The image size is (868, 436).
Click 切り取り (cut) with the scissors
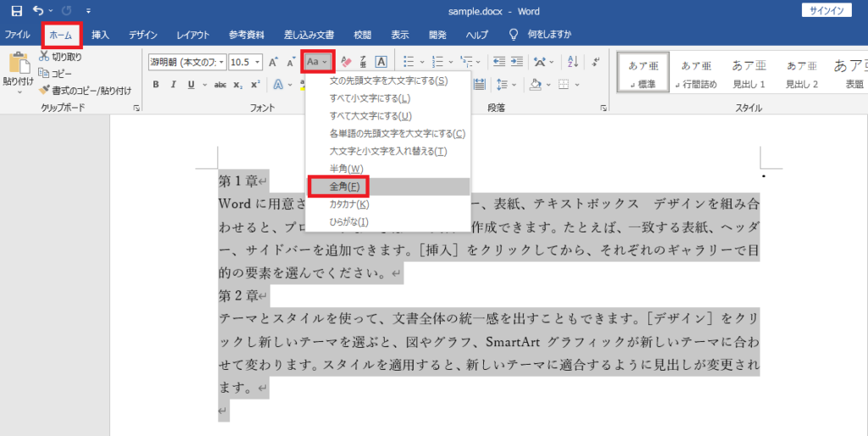(x=60, y=57)
